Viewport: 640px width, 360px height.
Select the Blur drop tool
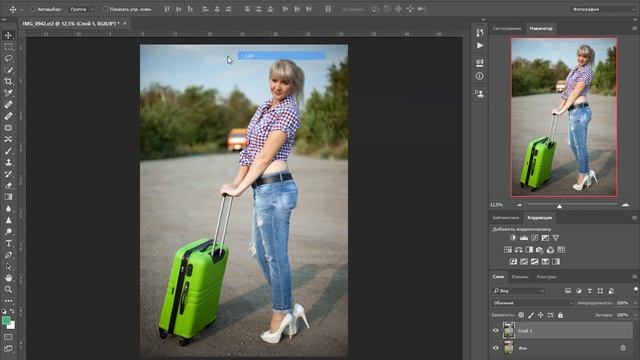8,209
